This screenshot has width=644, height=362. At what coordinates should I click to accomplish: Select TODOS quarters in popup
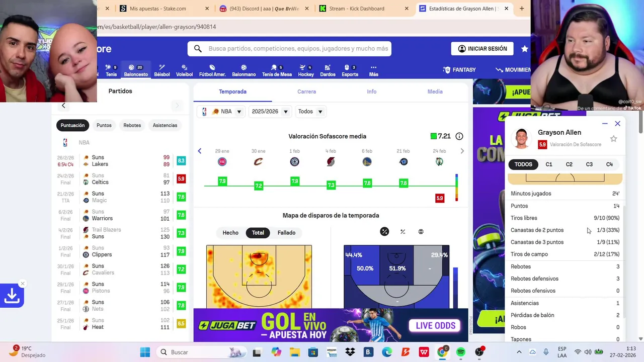[523, 164]
